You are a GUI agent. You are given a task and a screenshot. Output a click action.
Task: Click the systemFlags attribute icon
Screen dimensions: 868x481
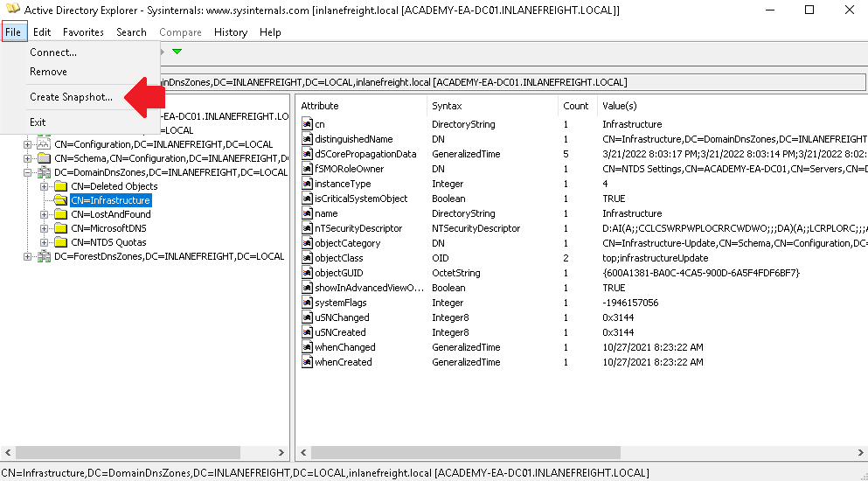pos(307,303)
